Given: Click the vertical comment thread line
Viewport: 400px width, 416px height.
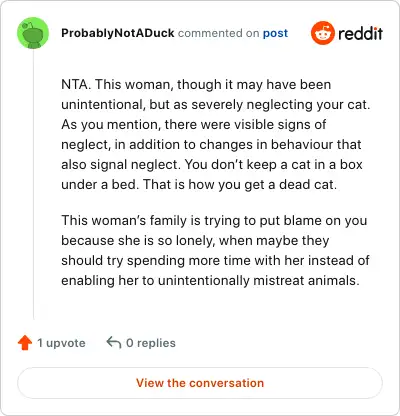Looking at the screenshot, I should [33, 184].
